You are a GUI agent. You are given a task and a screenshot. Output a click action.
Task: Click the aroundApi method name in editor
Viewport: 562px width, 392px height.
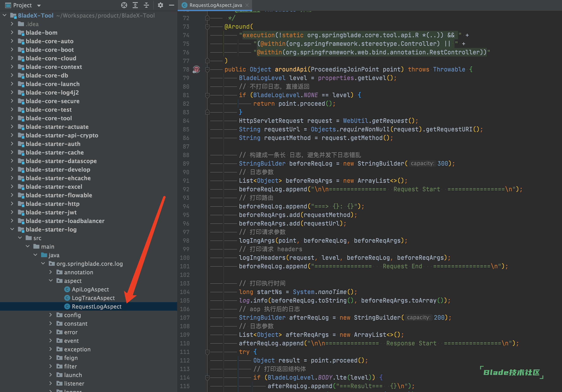[291, 70]
